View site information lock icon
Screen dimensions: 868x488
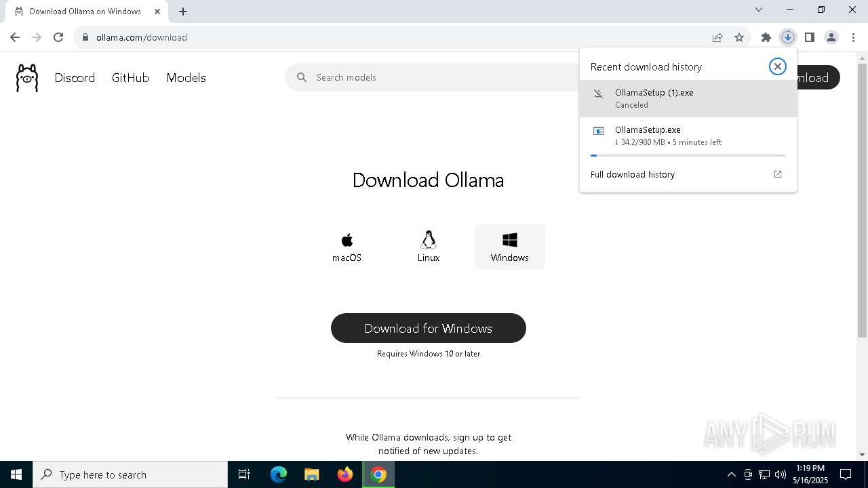[85, 37]
